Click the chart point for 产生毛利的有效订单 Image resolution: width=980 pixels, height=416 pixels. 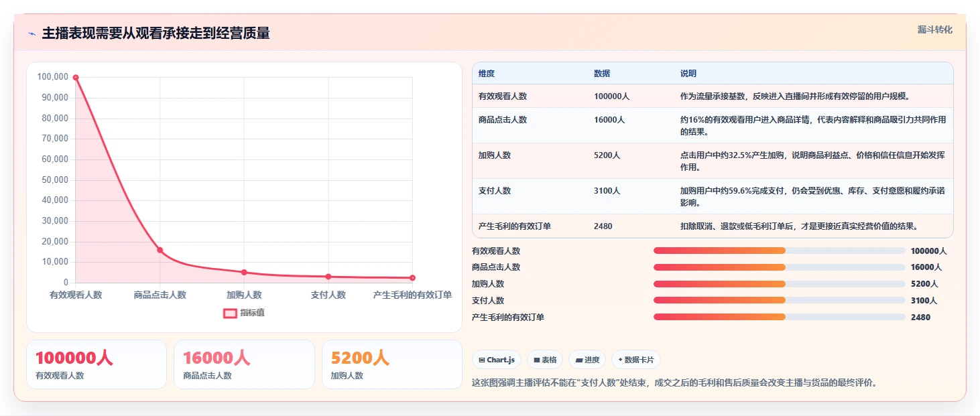pyautogui.click(x=412, y=278)
